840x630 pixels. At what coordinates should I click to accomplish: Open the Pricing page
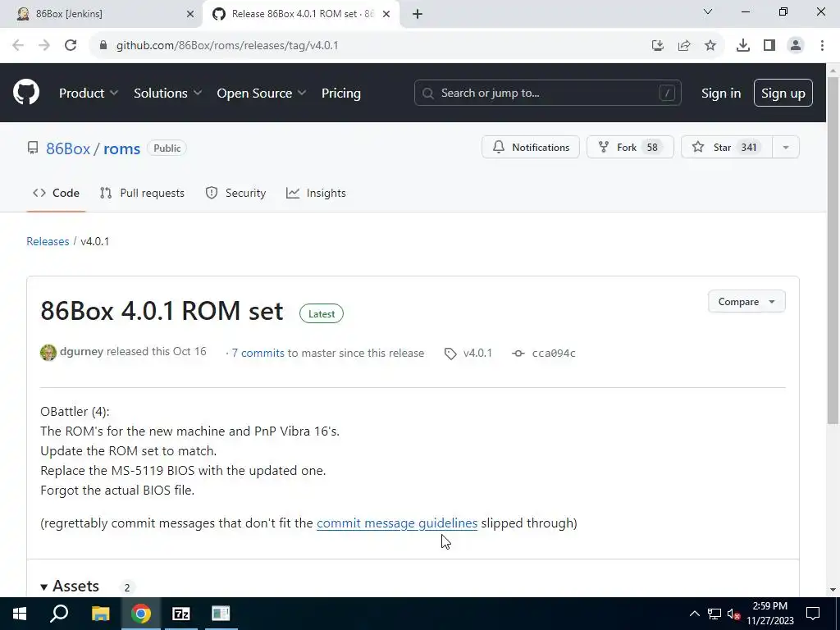click(340, 94)
